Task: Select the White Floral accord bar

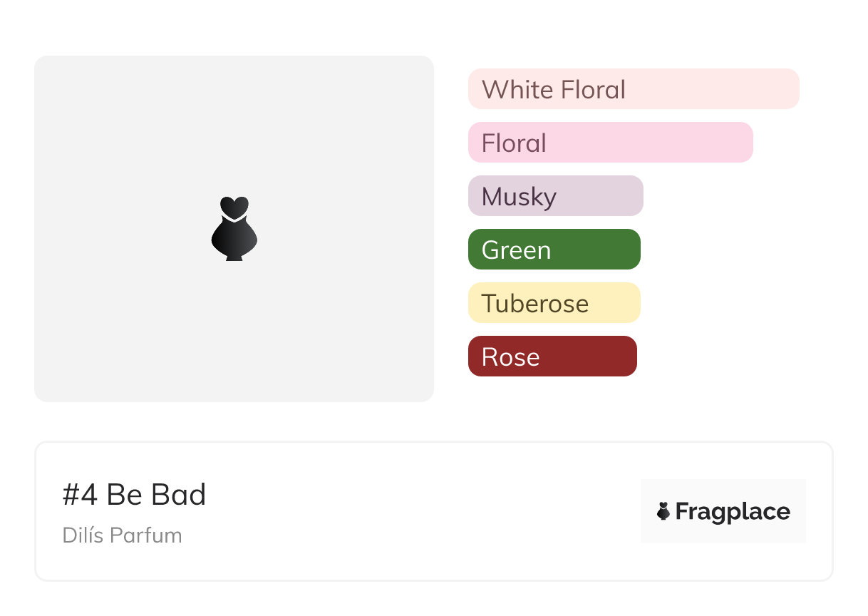Action: pos(713,89)
